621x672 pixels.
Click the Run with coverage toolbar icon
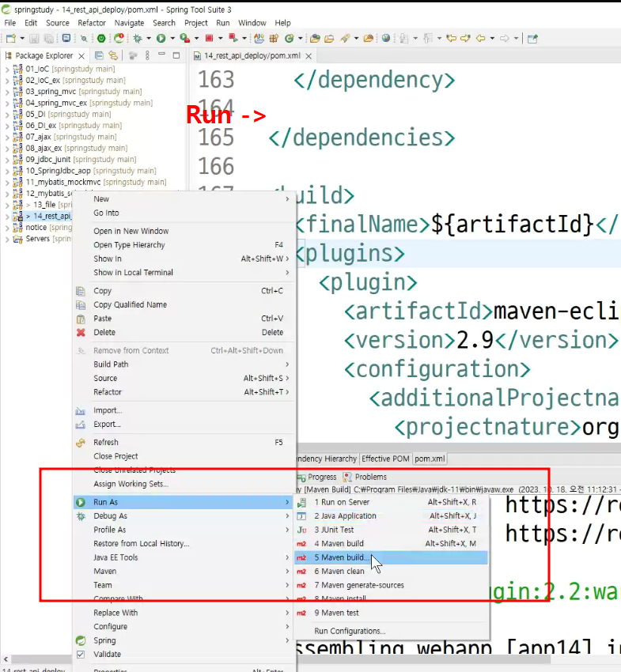coord(185,39)
